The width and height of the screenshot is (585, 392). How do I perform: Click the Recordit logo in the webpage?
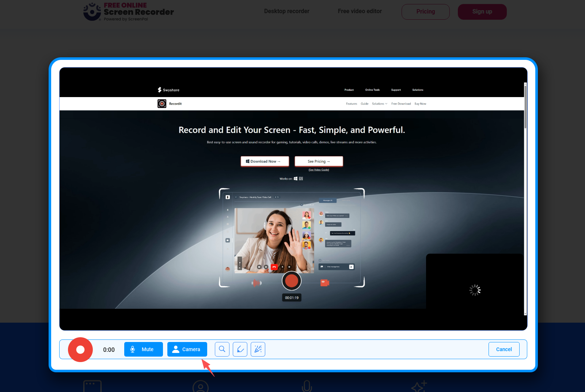169,103
